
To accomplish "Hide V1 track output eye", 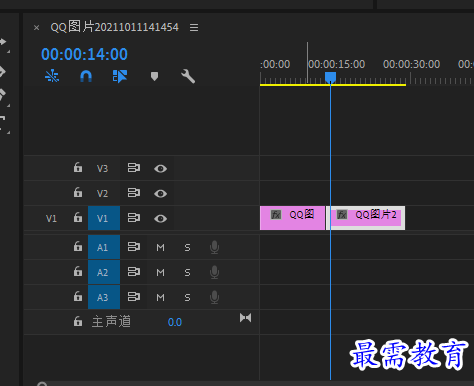I will 160,219.
